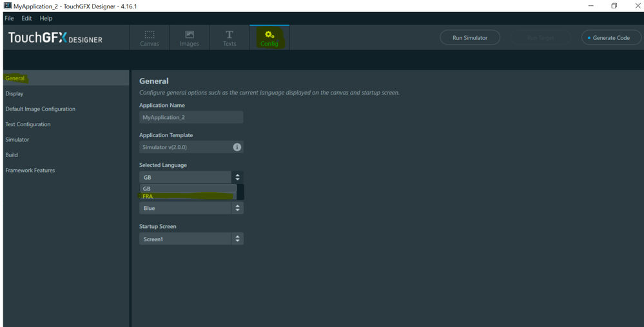Click the Config gears icon
The width and height of the screenshot is (644, 327).
coord(269,35)
